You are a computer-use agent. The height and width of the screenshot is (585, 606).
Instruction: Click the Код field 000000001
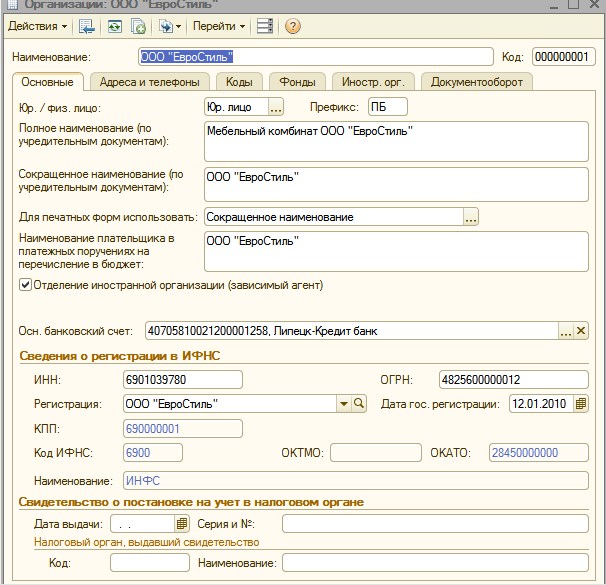pyautogui.click(x=563, y=57)
